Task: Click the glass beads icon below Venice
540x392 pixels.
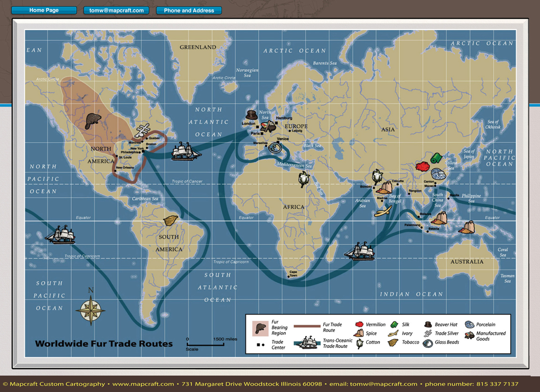Action: 275,148
